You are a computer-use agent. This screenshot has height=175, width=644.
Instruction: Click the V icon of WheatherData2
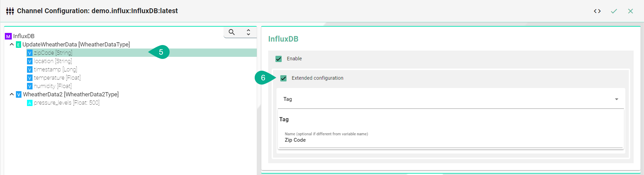click(19, 95)
